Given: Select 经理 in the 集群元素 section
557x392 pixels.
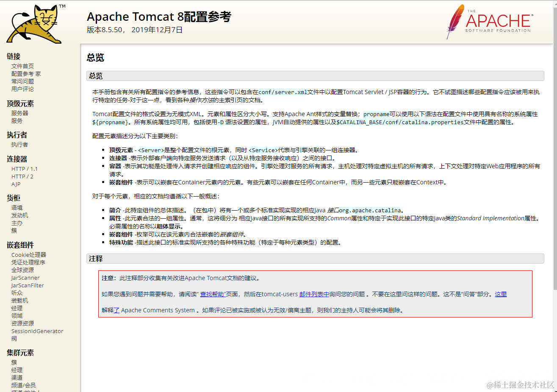Looking at the screenshot, I should pos(17,370).
